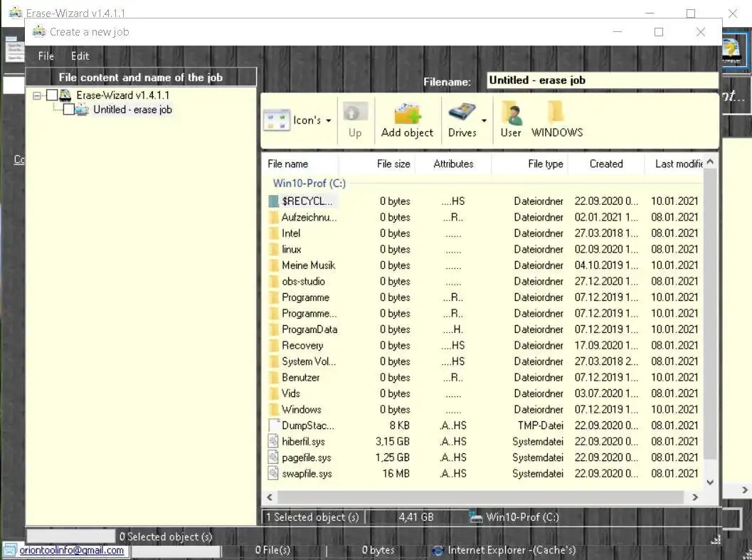Screen dimensions: 752x560
Task: Open the oriontoolinfo@gmail.com email link
Action: (71, 551)
